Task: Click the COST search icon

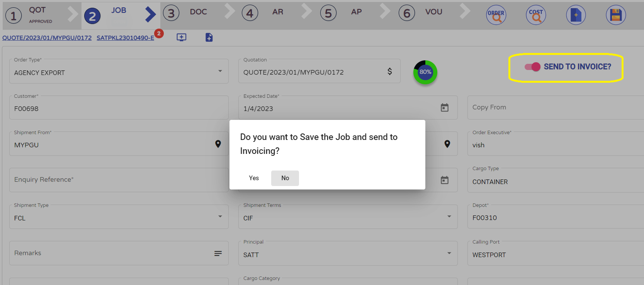Action: 536,15
